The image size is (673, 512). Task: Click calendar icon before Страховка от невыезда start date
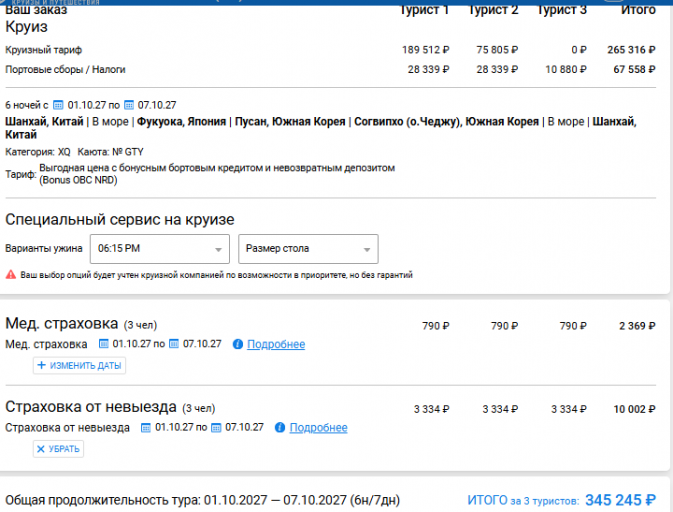pos(146,427)
